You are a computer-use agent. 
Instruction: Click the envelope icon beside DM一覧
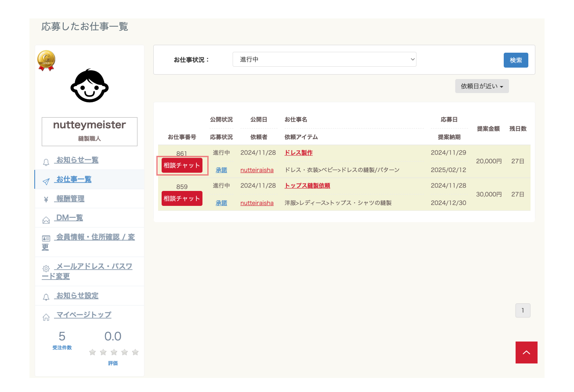[x=46, y=220]
